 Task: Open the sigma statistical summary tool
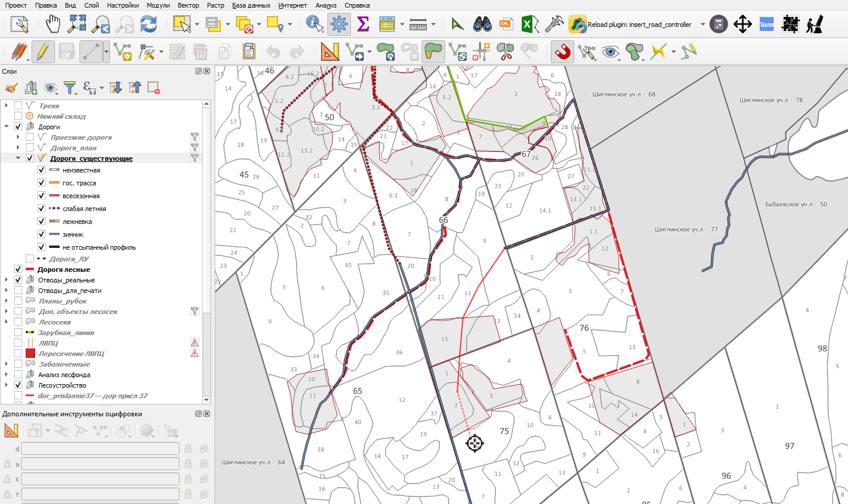[363, 24]
